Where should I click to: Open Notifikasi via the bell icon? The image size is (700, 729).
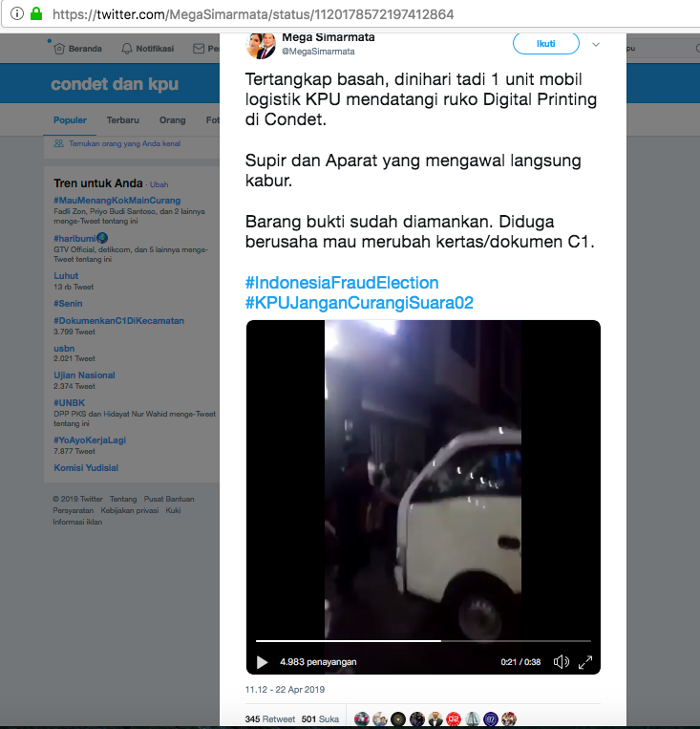[x=127, y=49]
